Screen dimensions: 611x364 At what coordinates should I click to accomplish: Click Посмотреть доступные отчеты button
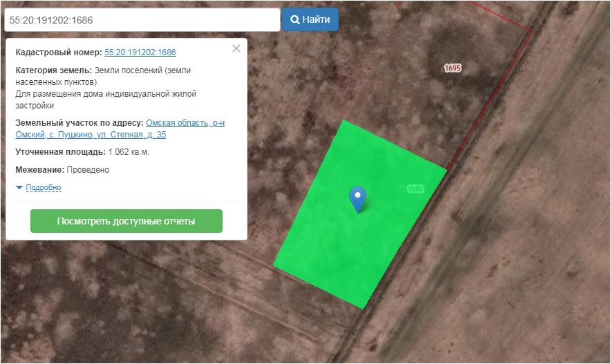[x=126, y=221]
